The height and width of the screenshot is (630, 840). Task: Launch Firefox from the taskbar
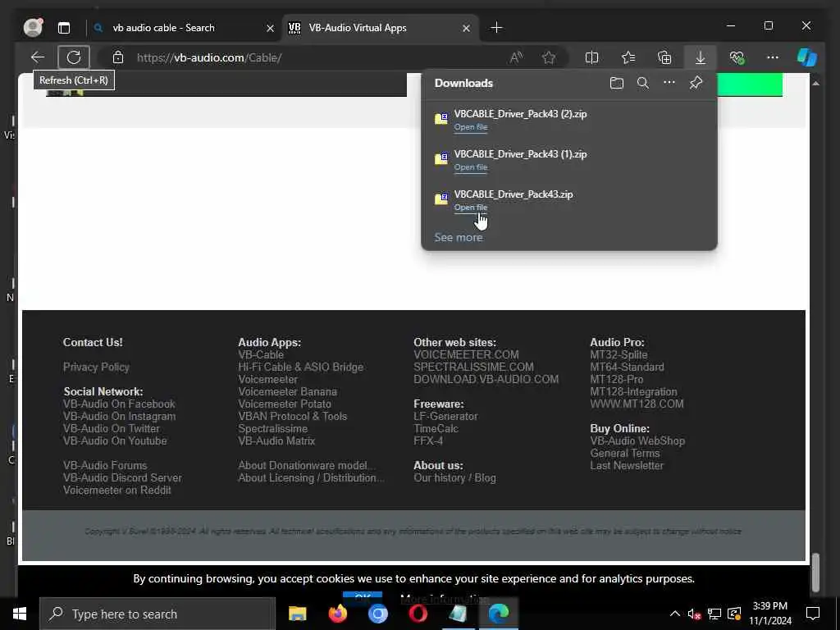tap(337, 614)
